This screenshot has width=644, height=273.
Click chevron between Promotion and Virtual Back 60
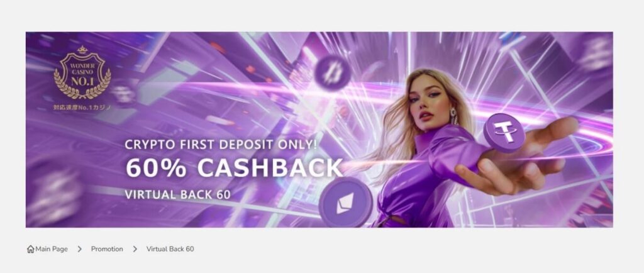pos(135,249)
